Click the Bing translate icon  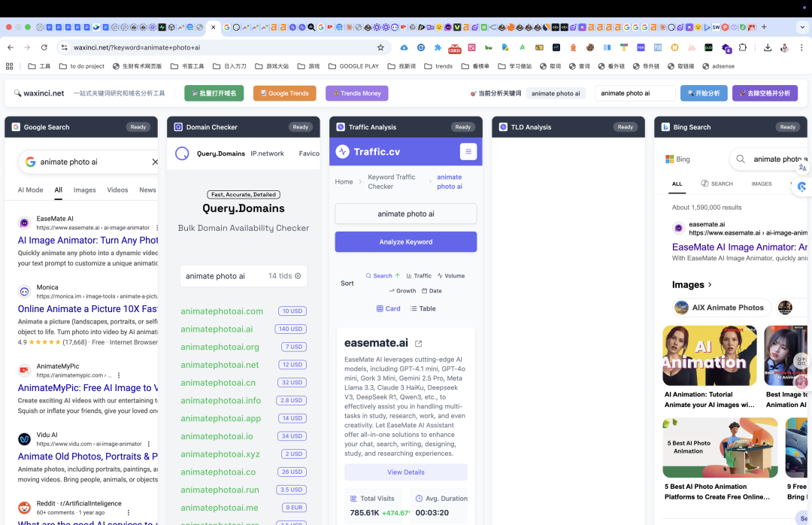click(802, 168)
